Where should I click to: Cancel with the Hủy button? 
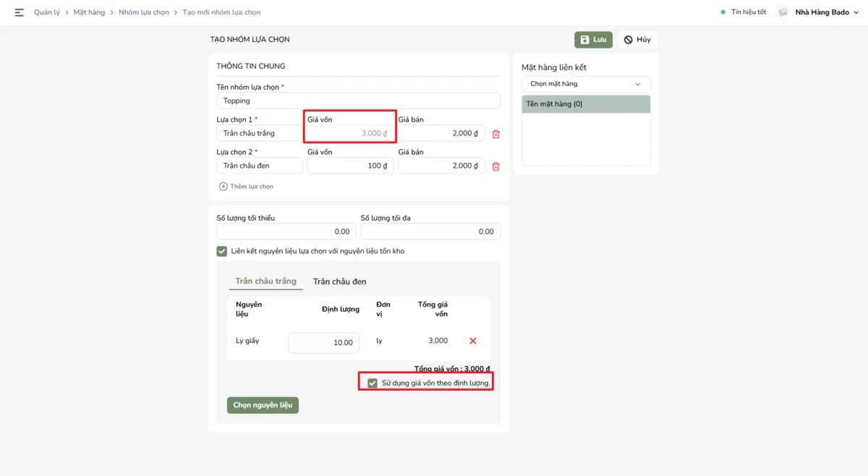pyautogui.click(x=637, y=40)
